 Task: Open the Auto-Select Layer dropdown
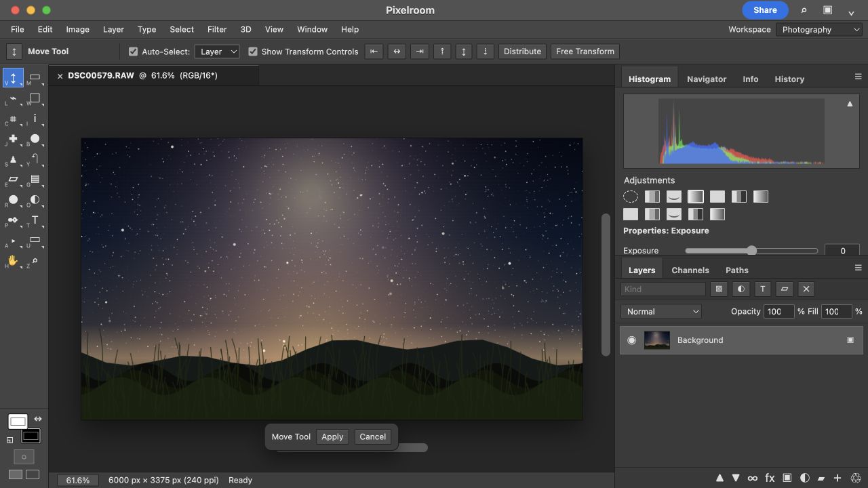click(x=217, y=52)
